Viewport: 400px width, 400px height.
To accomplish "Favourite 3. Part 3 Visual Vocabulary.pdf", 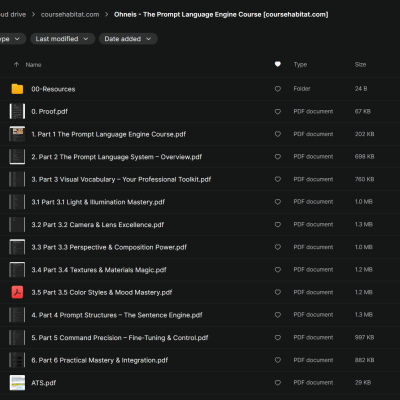I will coord(278,179).
